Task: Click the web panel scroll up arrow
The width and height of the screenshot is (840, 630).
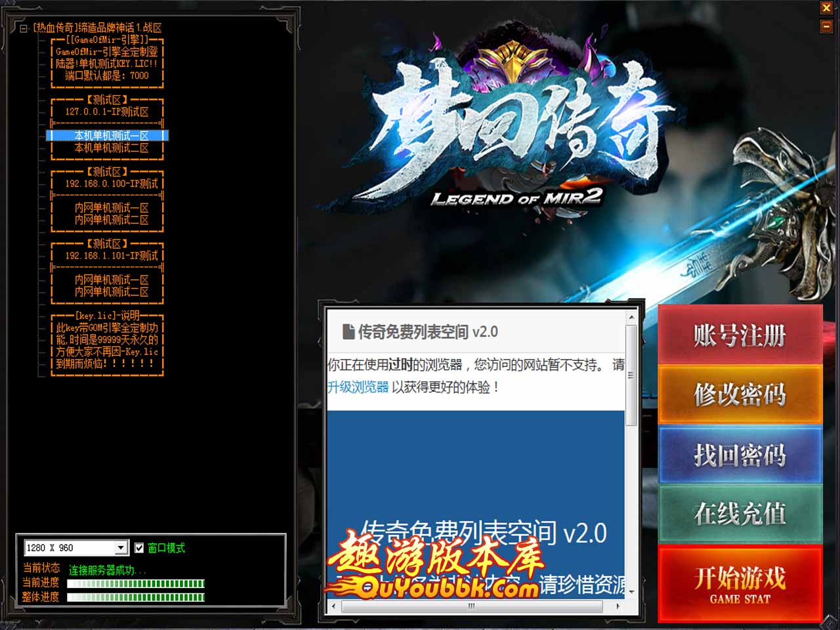Action: pyautogui.click(x=631, y=317)
